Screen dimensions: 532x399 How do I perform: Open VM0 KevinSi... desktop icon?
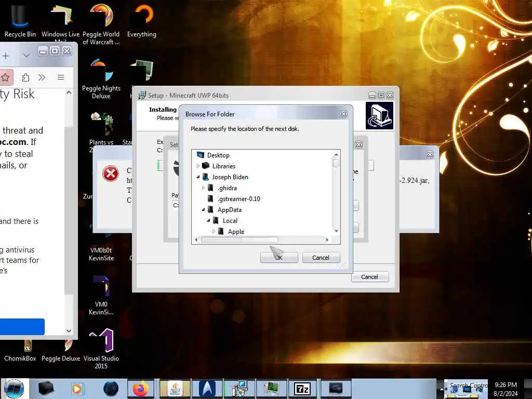coord(101,295)
